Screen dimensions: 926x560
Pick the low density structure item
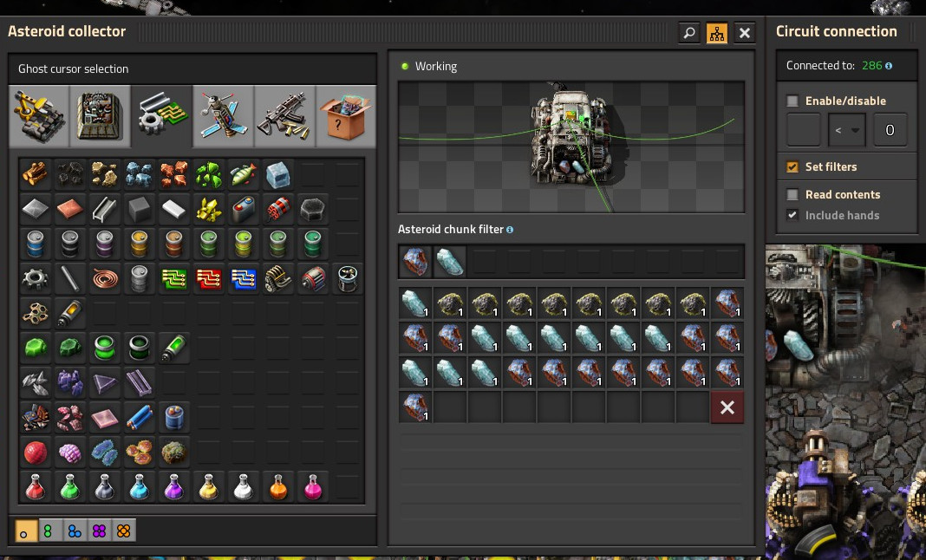36,313
